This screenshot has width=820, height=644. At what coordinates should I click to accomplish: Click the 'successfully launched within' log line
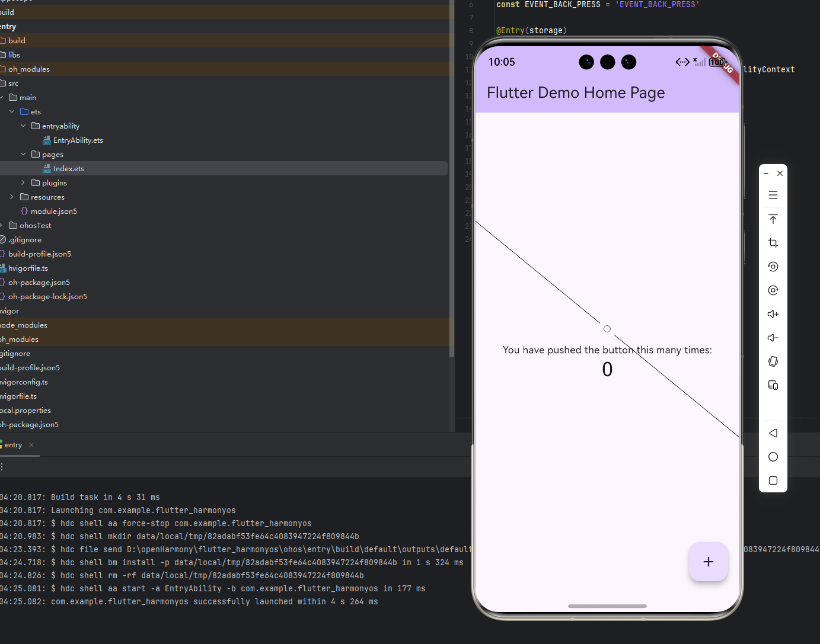(x=214, y=602)
